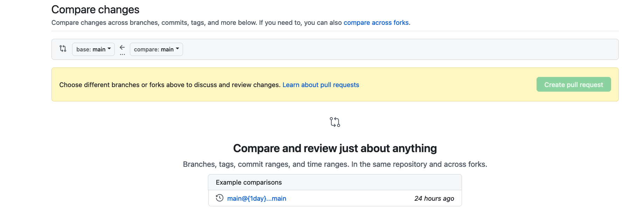
Task: Click the "Compare and review just about anything" heading
Action: (335, 149)
